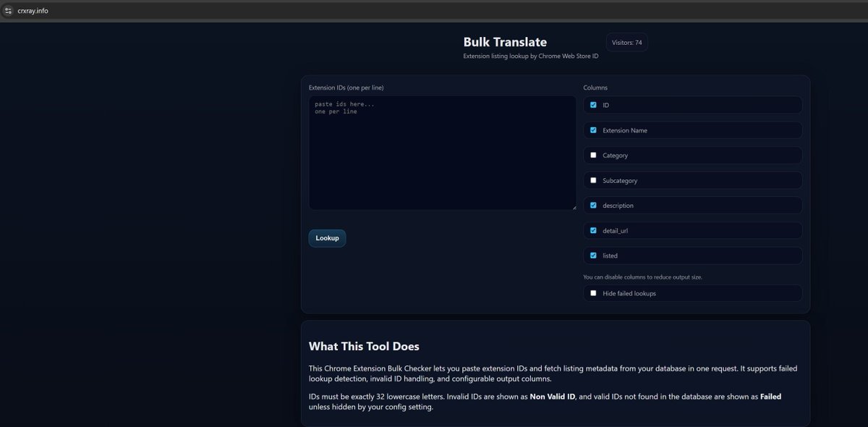The width and height of the screenshot is (868, 427).
Task: Click the Lookup button
Action: 327,237
